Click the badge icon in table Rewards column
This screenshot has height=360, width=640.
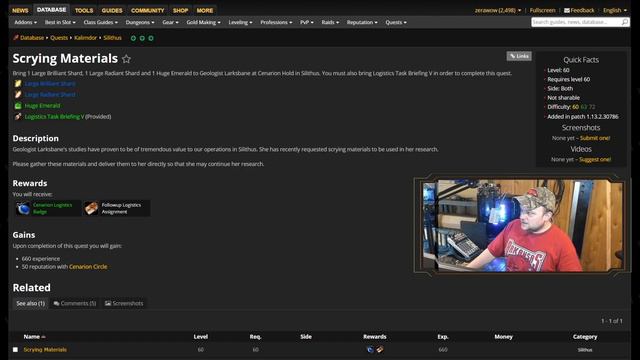pos(370,349)
